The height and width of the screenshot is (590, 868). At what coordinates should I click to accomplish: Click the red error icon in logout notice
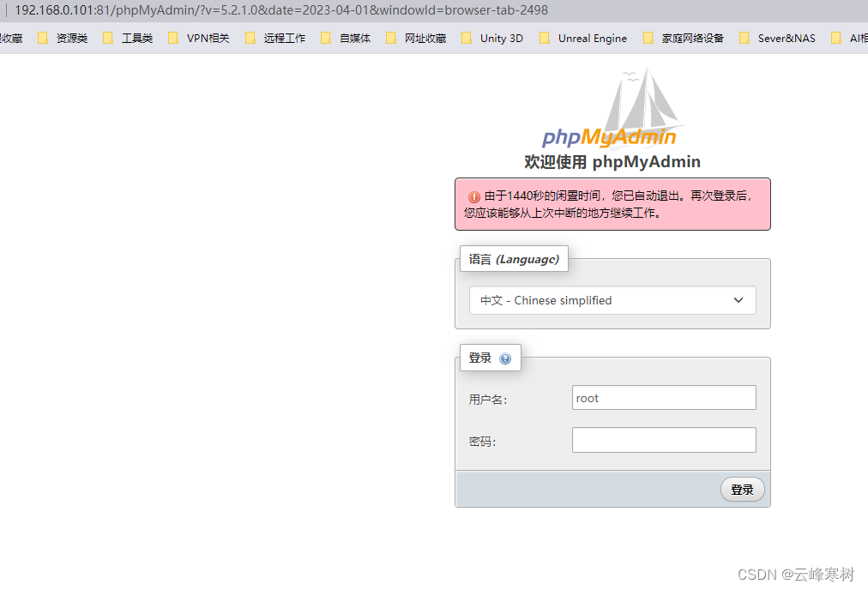point(473,196)
